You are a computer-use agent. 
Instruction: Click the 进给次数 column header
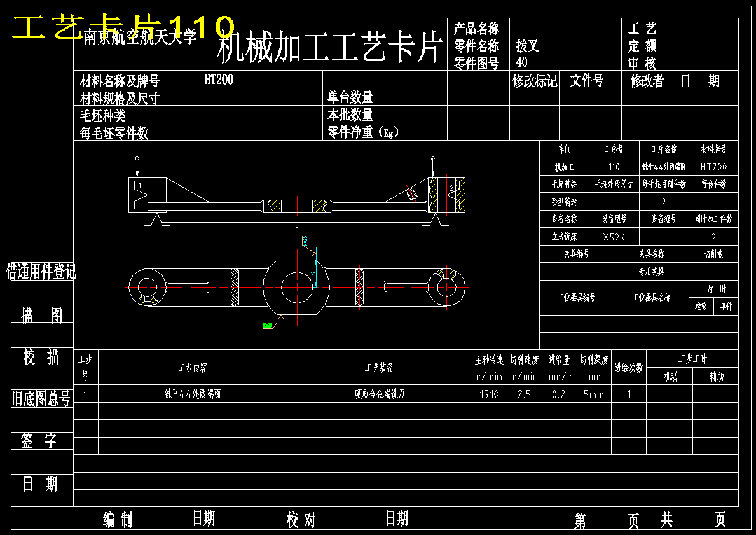pos(629,368)
